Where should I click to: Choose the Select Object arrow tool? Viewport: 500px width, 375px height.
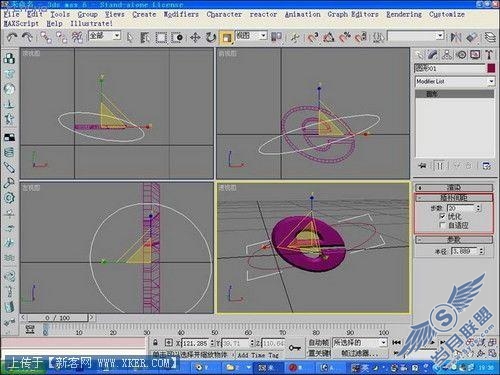130,37
